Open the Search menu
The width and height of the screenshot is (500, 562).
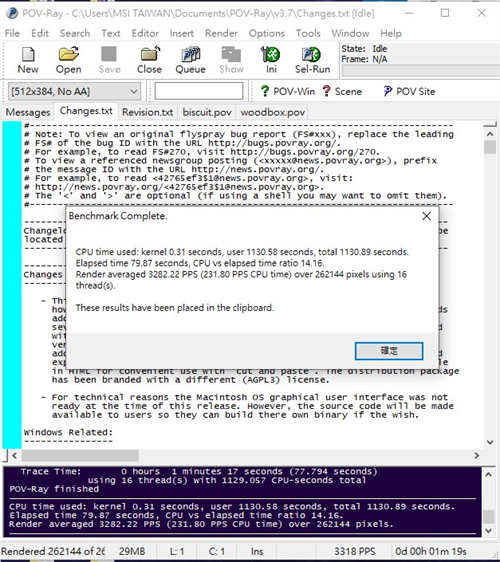(75, 33)
